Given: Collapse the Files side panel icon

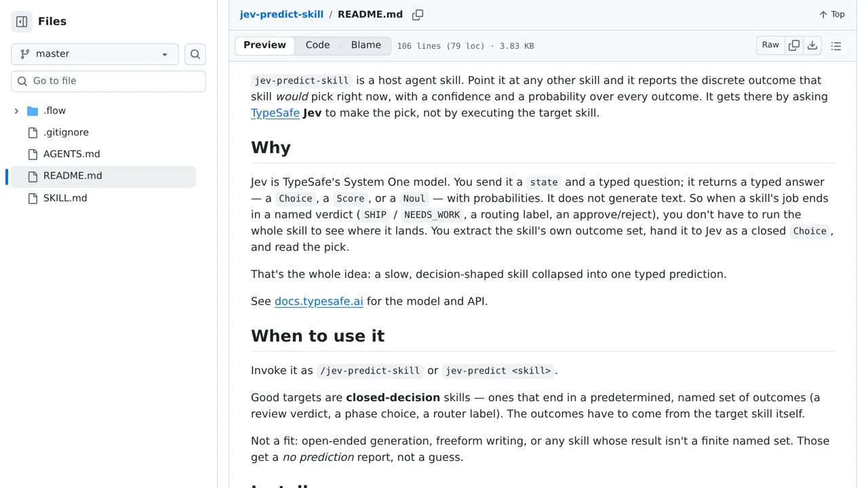Looking at the screenshot, I should (22, 22).
